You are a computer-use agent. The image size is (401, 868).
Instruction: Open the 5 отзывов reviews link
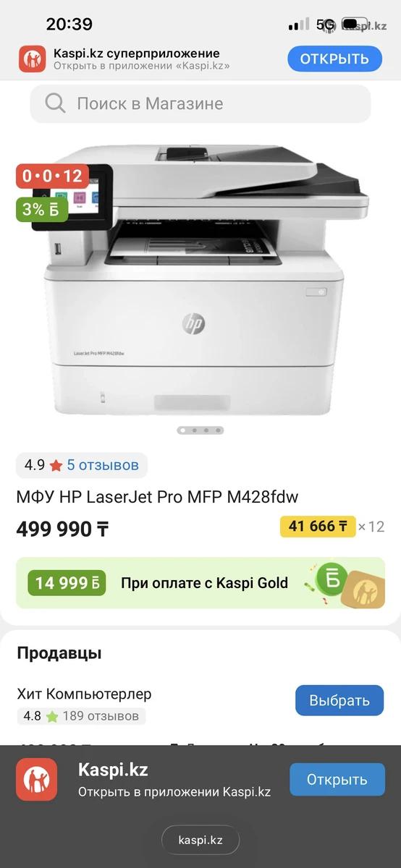pyautogui.click(x=103, y=465)
